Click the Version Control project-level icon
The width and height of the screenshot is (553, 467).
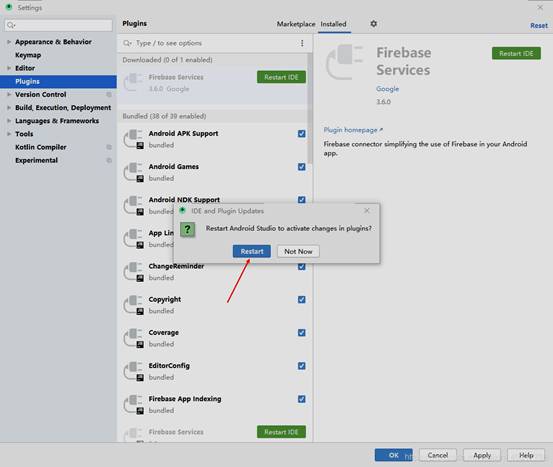[x=109, y=95]
